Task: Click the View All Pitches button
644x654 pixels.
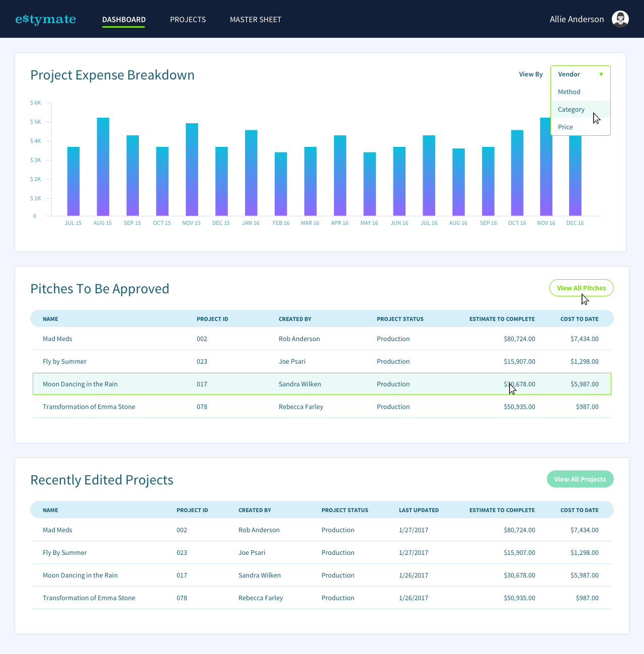Action: [x=581, y=288]
